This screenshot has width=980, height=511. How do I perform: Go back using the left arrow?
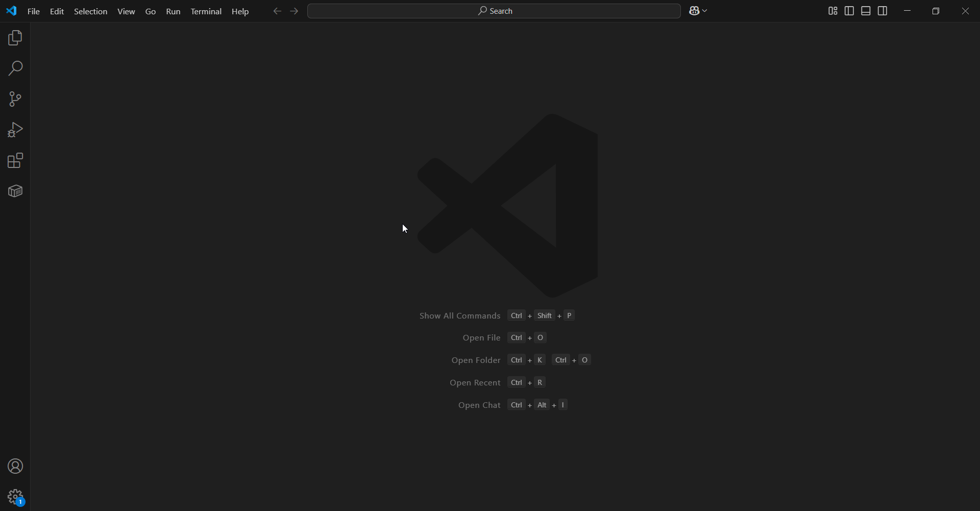click(x=277, y=11)
